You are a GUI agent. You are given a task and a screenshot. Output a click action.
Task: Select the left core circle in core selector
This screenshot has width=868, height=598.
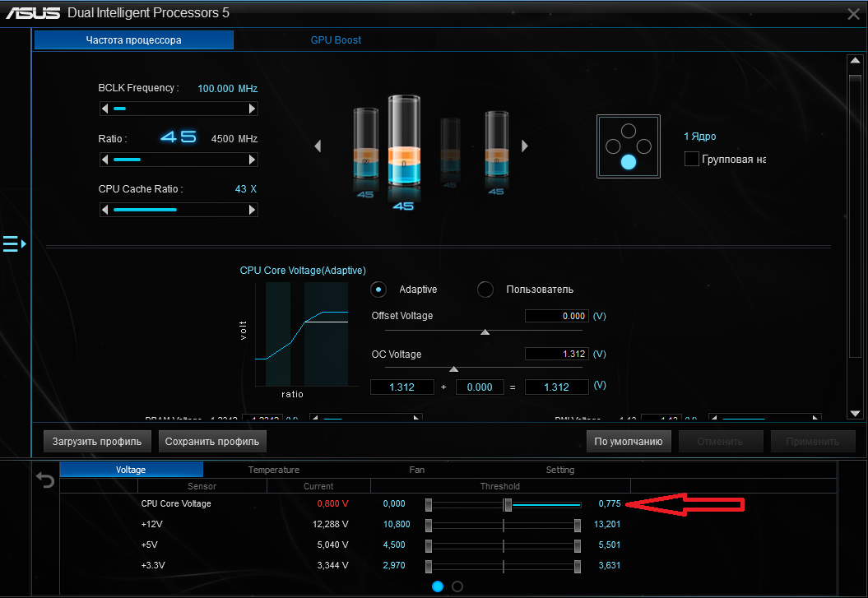613,146
